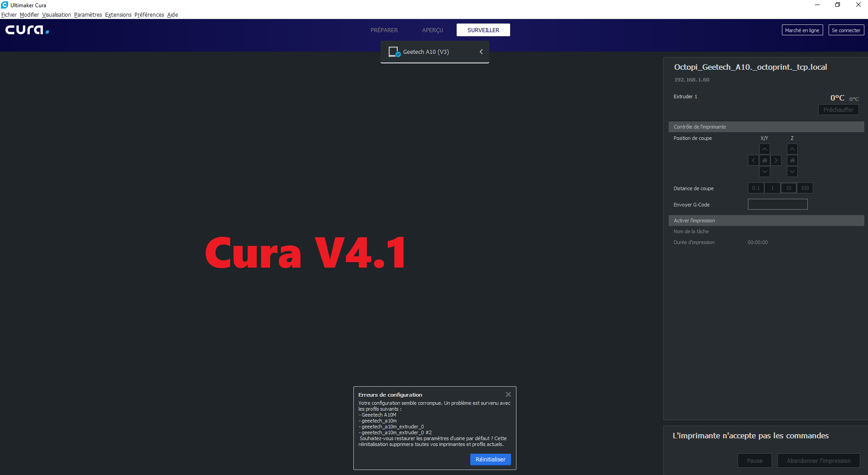The image size is (868, 475).
Task: Close the Erreurs de configuration dialog
Action: [508, 394]
